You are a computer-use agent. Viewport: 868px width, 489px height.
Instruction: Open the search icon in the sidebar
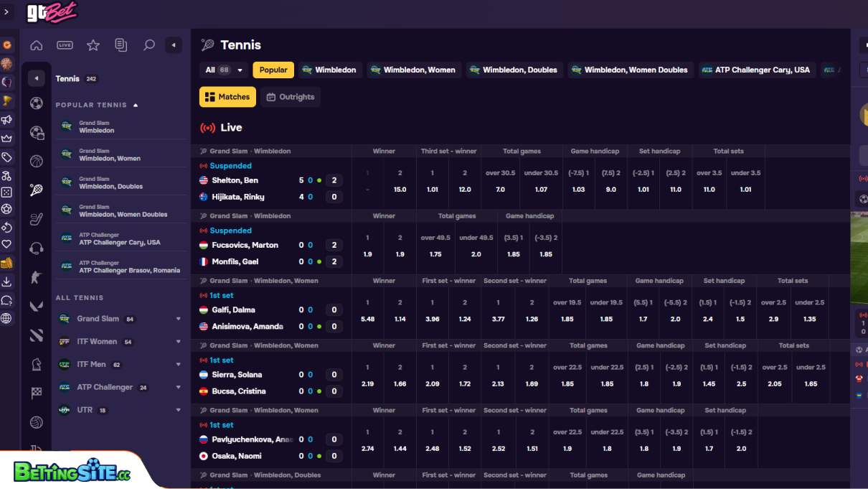click(x=148, y=45)
